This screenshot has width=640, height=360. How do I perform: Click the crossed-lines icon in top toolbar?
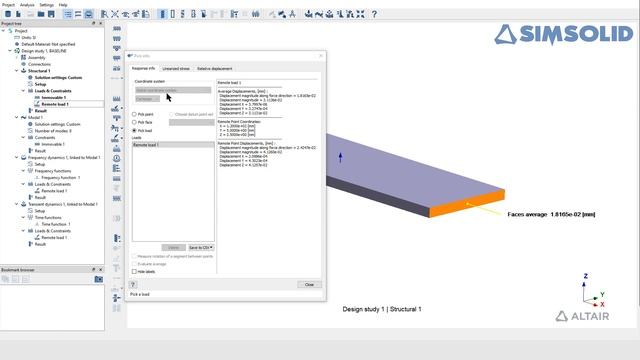click(x=115, y=14)
